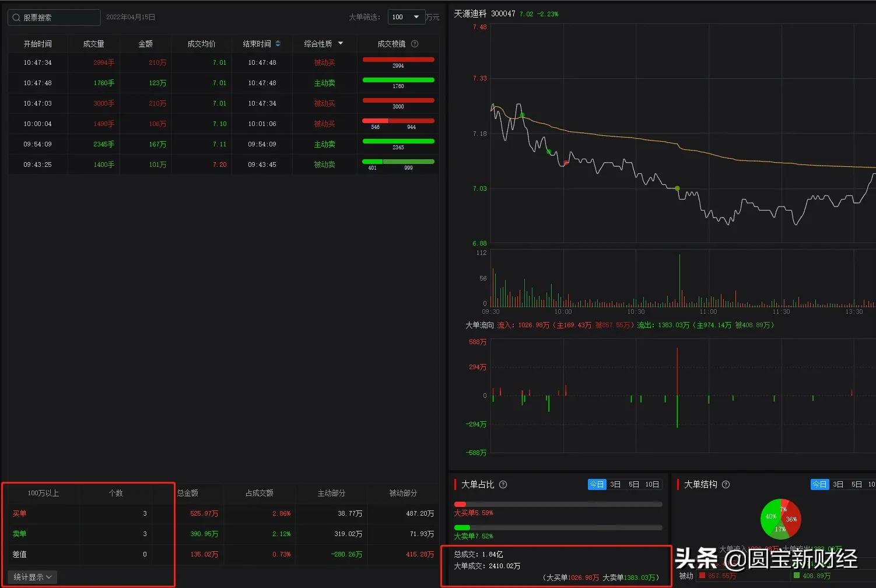Click the green marker at 7.03 on price line
The width and height of the screenshot is (876, 588).
pos(677,188)
